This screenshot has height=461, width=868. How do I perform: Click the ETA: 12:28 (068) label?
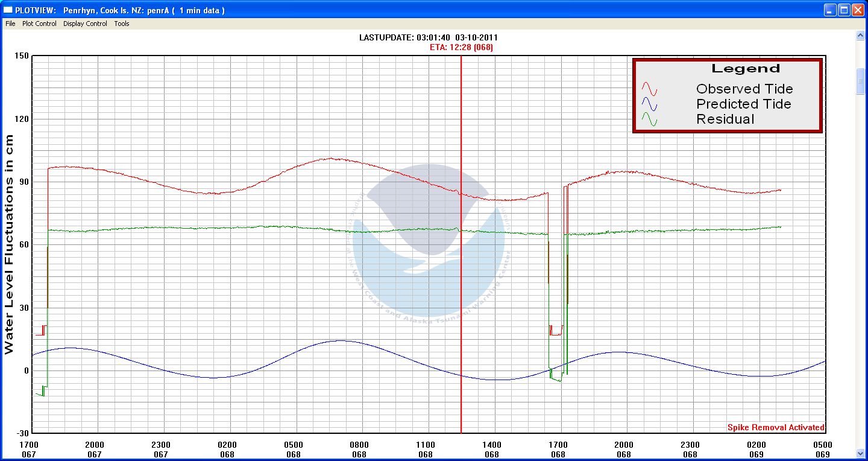(x=461, y=47)
